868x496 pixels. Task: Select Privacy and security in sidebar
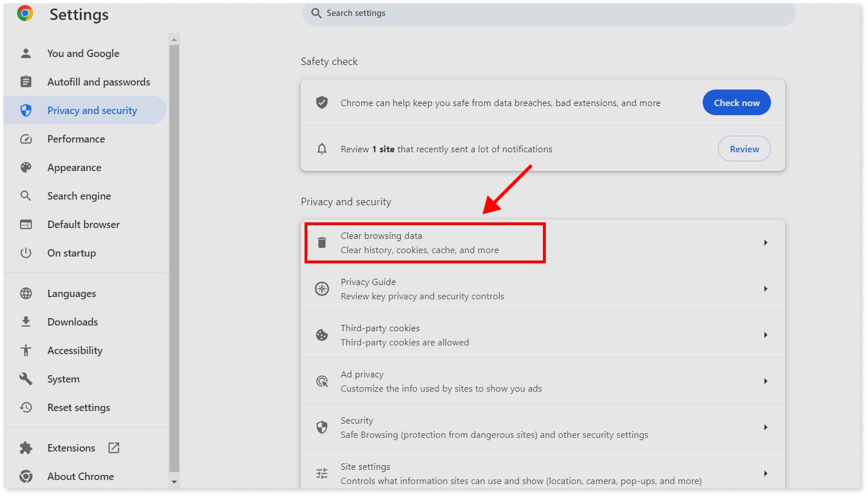[x=85, y=110]
